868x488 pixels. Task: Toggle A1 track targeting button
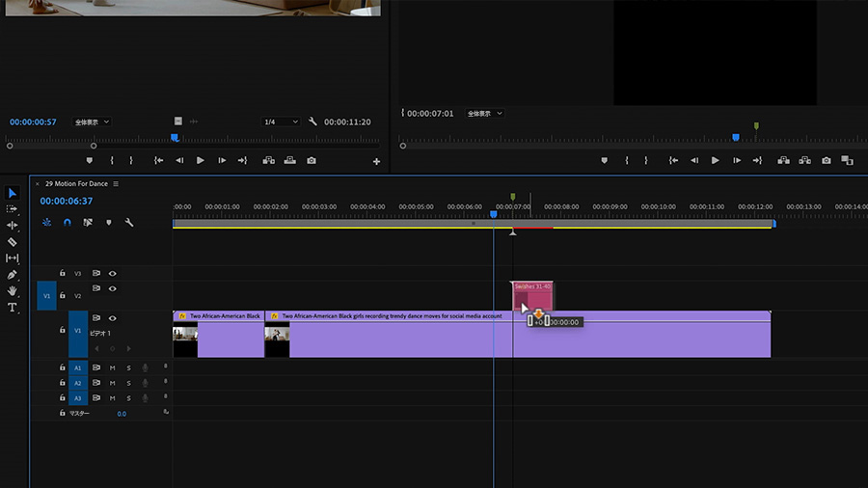click(x=77, y=368)
